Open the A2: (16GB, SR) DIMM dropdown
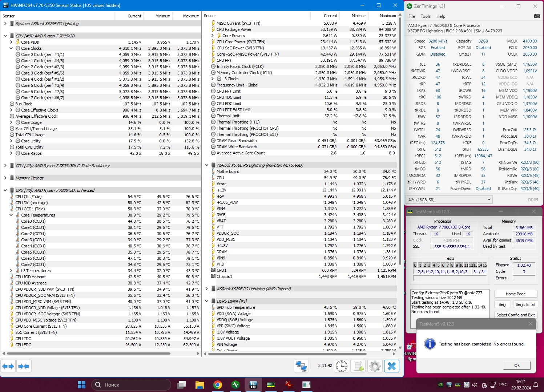 pos(449,200)
